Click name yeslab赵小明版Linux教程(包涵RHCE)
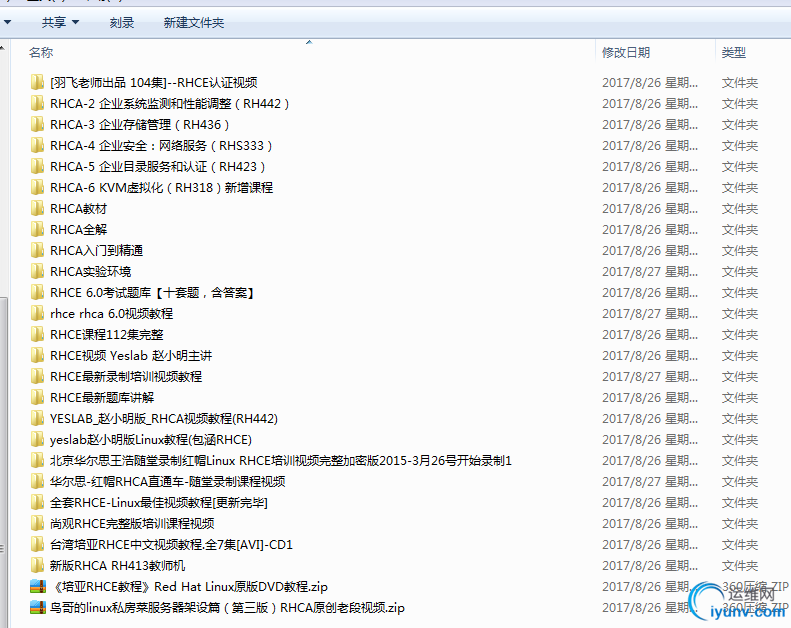This screenshot has height=628, width=791. 151,440
